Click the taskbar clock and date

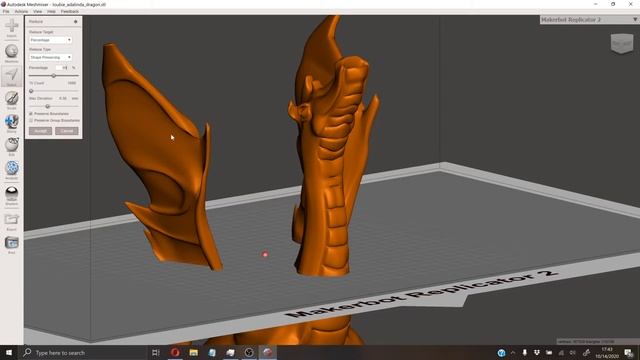(x=607, y=353)
